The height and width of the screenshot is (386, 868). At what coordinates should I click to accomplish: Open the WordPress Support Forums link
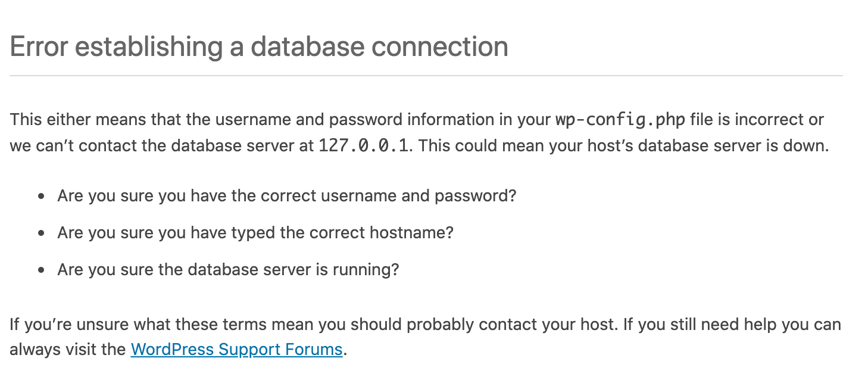236,349
